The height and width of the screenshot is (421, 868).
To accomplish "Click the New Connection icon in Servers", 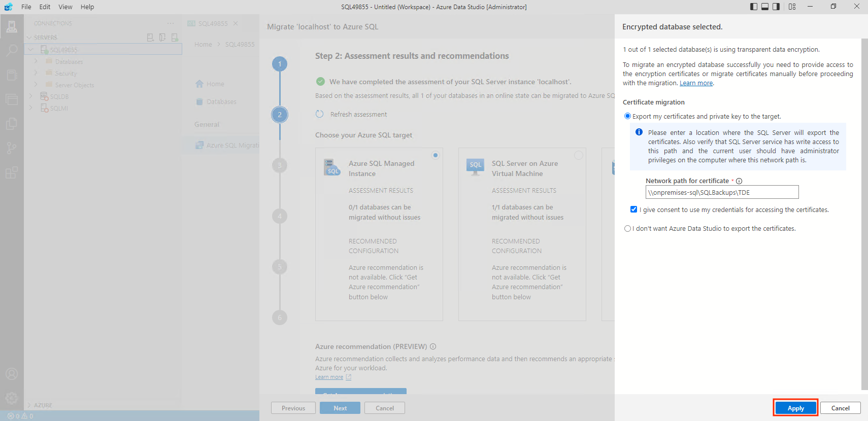I will click(150, 38).
